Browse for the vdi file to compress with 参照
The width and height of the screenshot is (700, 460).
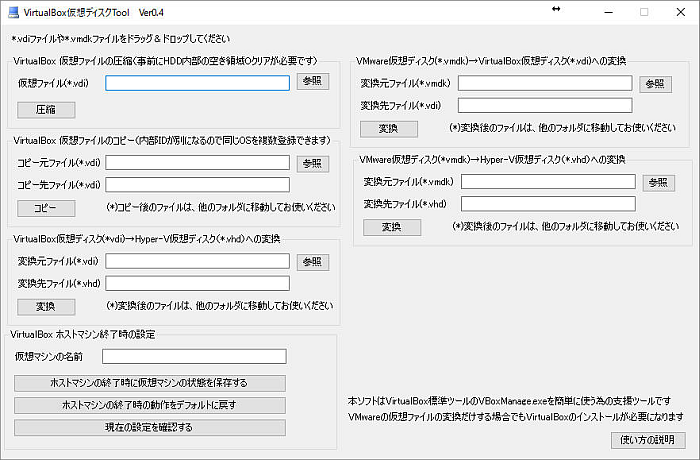pyautogui.click(x=313, y=81)
